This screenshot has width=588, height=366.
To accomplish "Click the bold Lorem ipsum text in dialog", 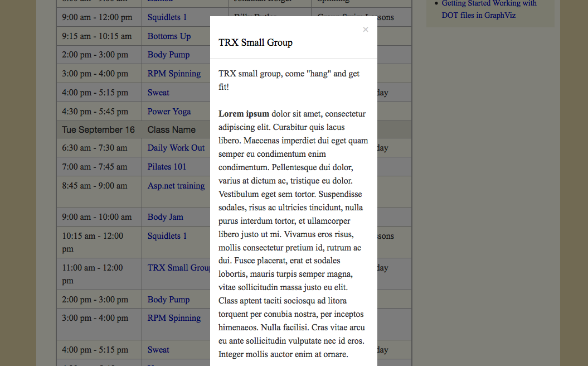I will tap(244, 114).
